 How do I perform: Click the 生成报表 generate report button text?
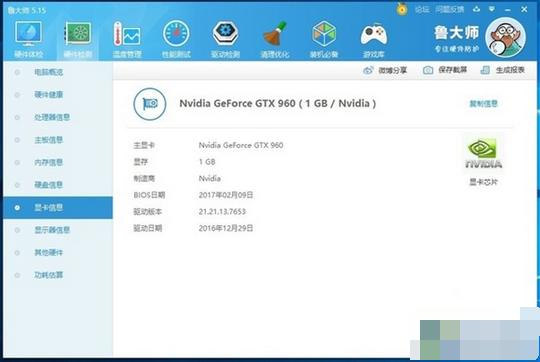coord(510,70)
